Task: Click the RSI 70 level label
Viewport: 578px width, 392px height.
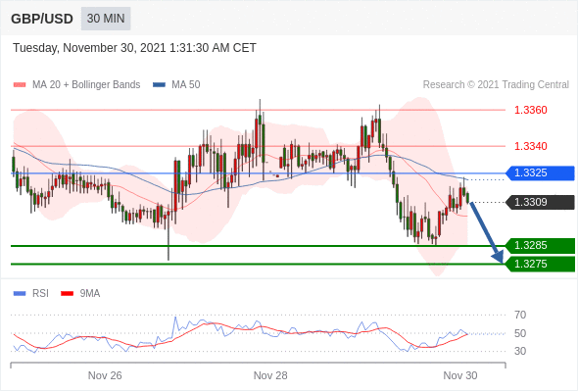Action: tap(520, 315)
